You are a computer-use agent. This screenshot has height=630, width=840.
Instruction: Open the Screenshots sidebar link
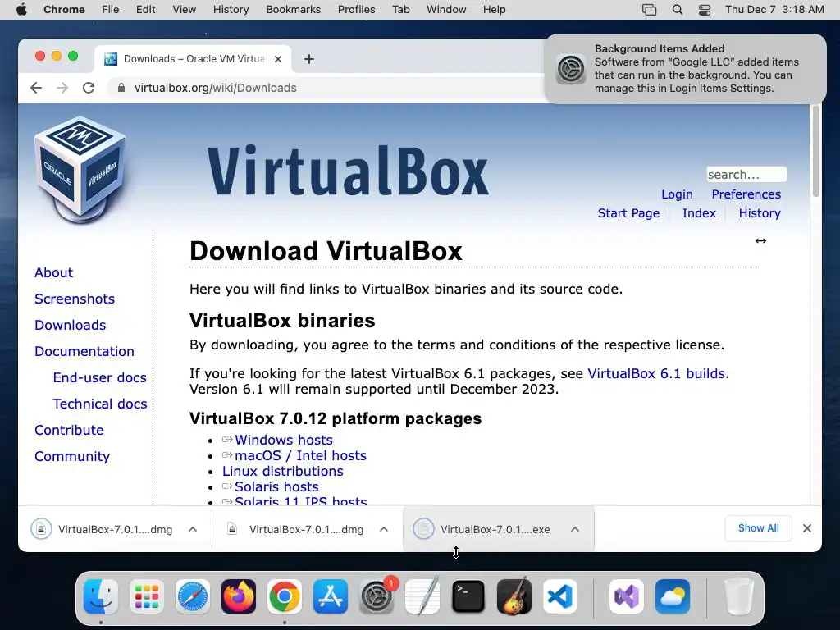pos(75,299)
